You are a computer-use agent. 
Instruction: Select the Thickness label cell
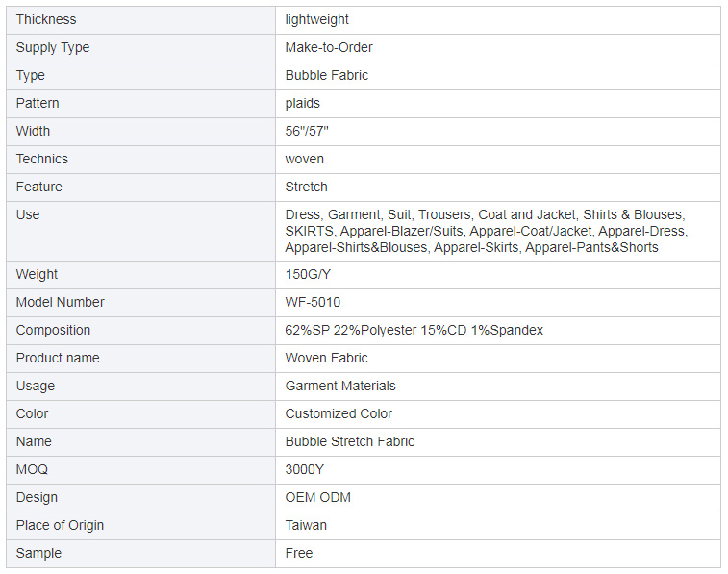coord(140,20)
